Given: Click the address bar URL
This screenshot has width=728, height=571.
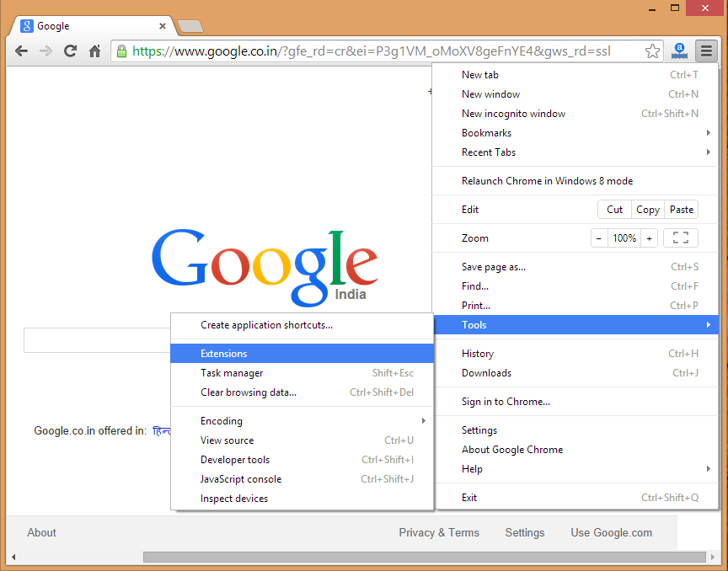Looking at the screenshot, I should pos(372,51).
